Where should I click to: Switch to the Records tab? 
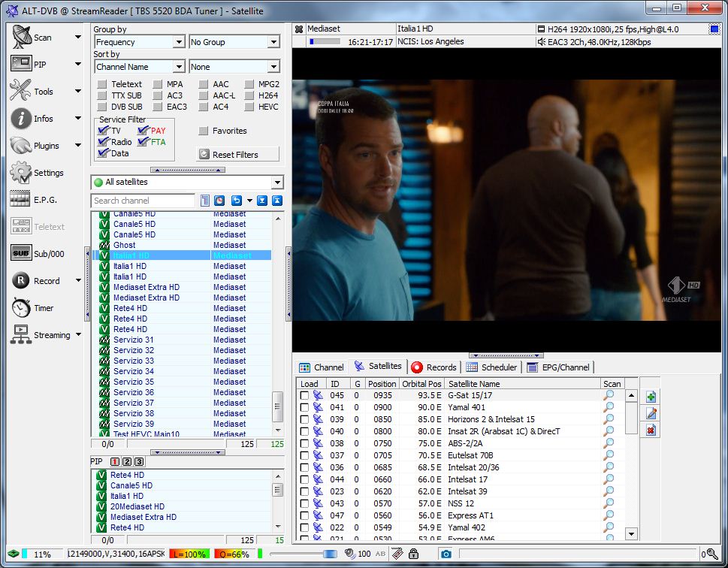click(x=433, y=367)
